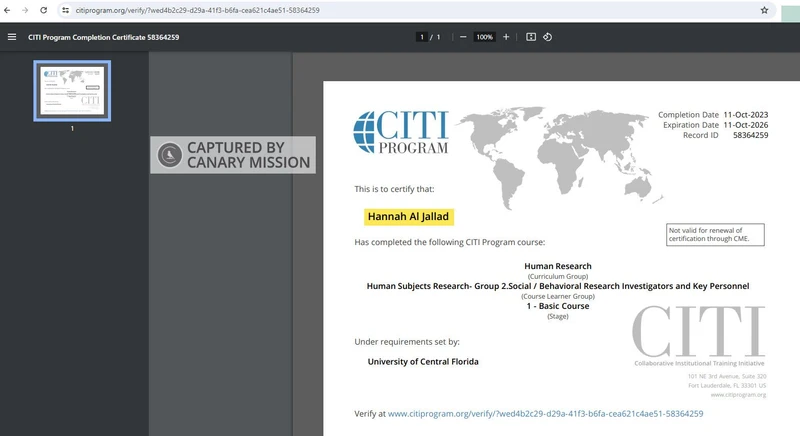Image resolution: width=800 pixels, height=436 pixels.
Task: Click the page number input field
Action: point(422,37)
